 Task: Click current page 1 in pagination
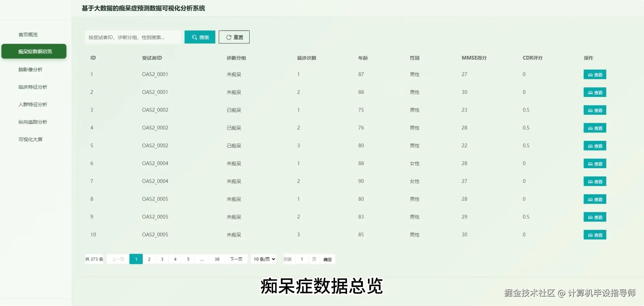136,259
